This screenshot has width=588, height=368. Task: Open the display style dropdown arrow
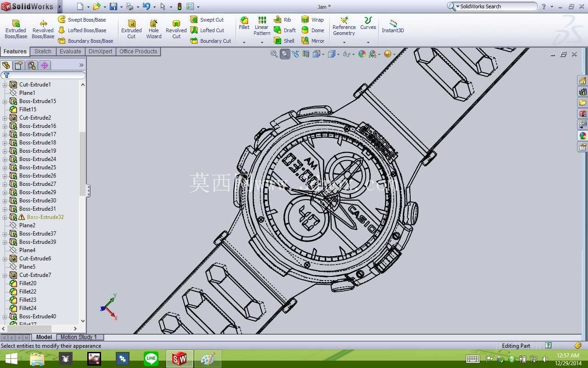point(339,54)
